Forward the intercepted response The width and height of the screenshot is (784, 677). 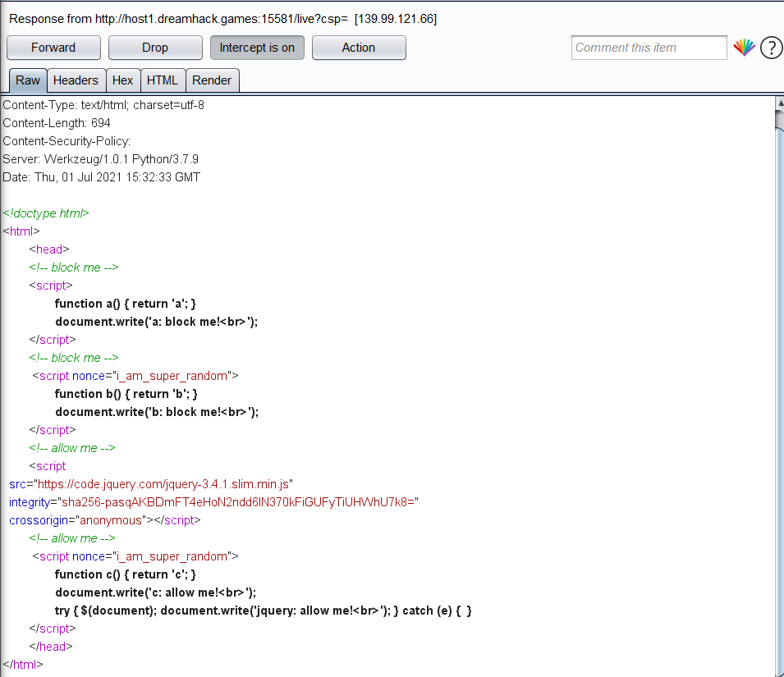pos(53,48)
